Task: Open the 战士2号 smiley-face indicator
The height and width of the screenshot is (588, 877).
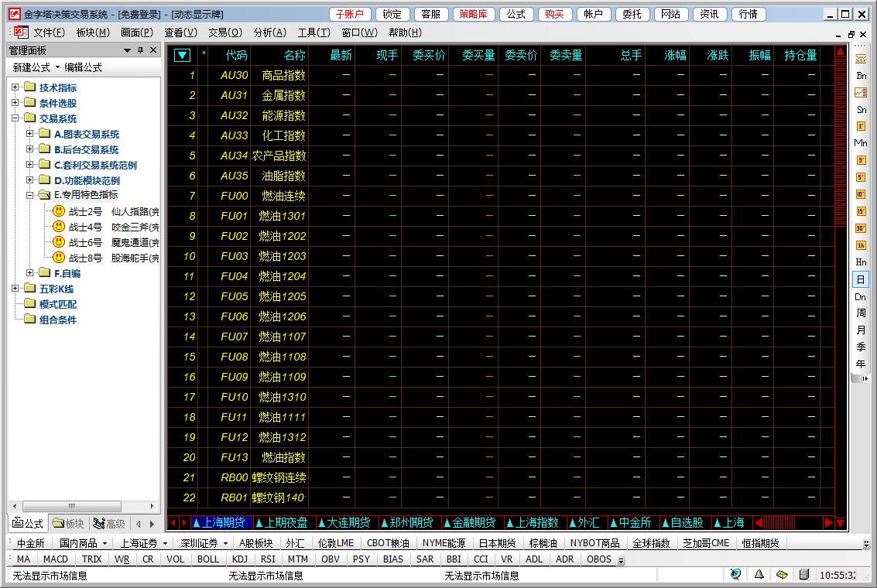Action: (59, 211)
